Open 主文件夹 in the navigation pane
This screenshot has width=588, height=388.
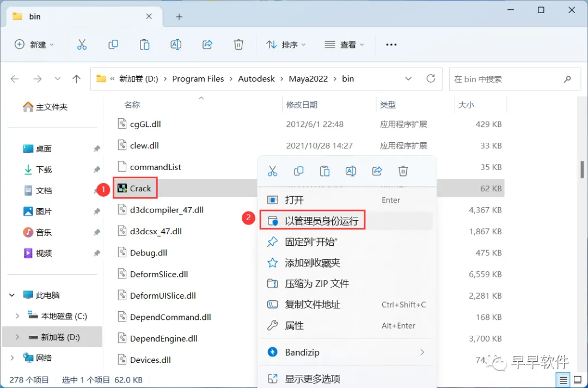coord(45,107)
